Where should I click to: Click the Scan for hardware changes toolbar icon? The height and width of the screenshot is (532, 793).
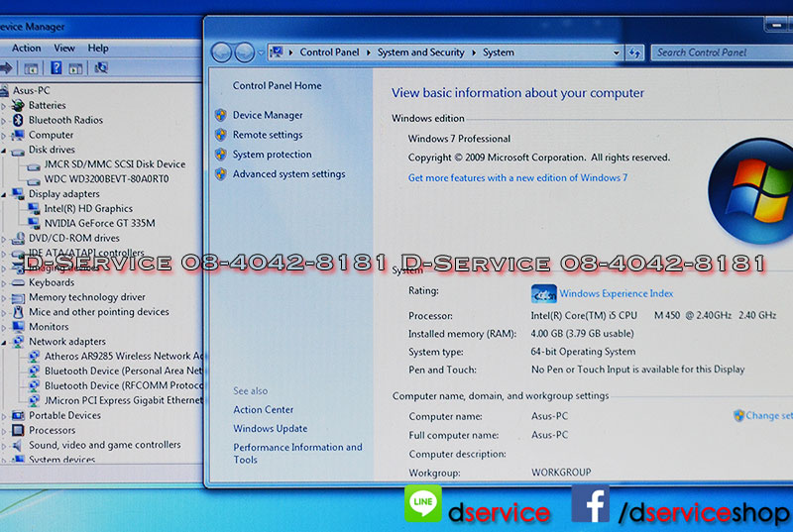[x=101, y=67]
